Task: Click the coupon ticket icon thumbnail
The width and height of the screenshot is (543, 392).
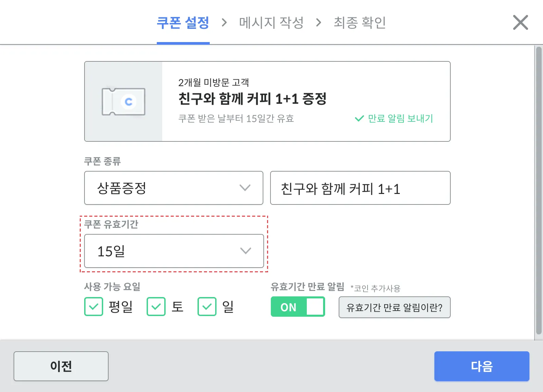Action: click(124, 102)
